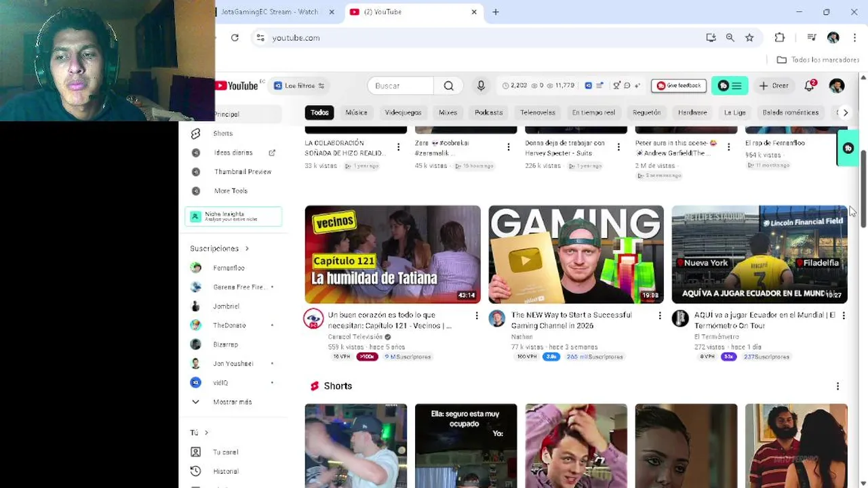The width and height of the screenshot is (868, 488).
Task: Open Chrome profile avatar in toolbar
Action: pyautogui.click(x=833, y=38)
